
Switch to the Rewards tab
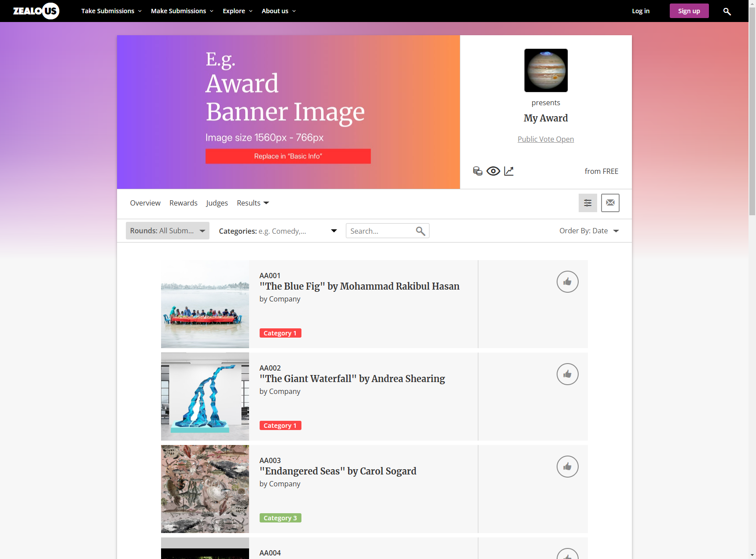[183, 203]
